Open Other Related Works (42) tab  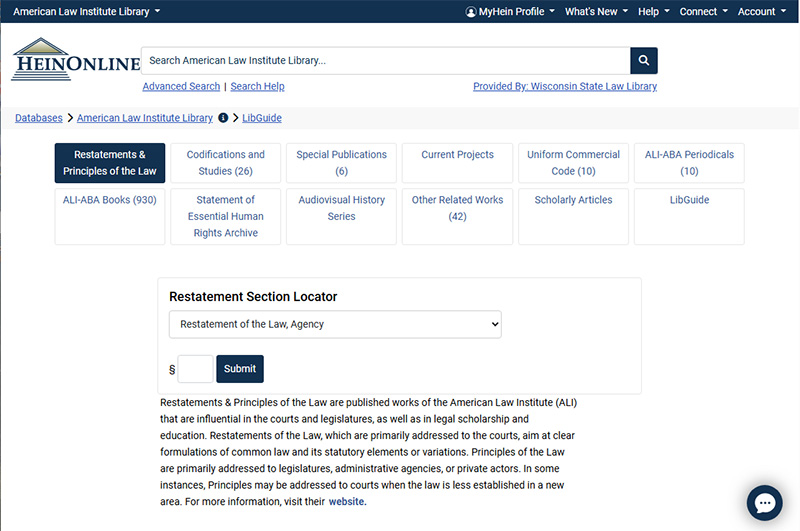tap(457, 217)
